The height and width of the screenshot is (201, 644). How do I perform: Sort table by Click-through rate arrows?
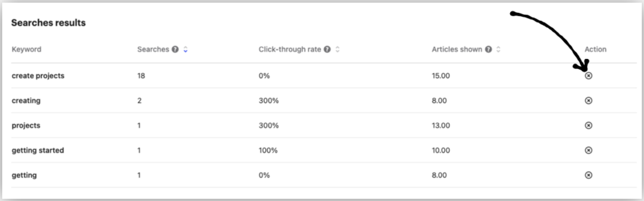337,50
